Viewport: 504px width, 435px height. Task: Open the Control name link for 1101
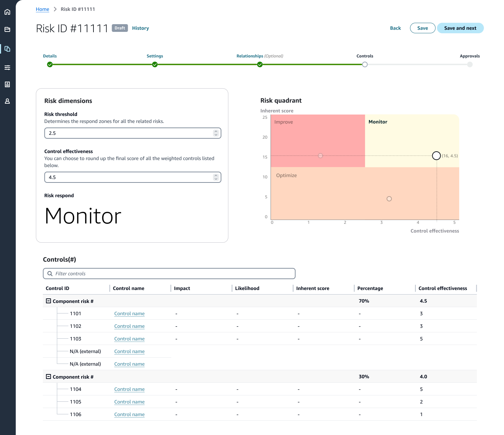pos(129,313)
